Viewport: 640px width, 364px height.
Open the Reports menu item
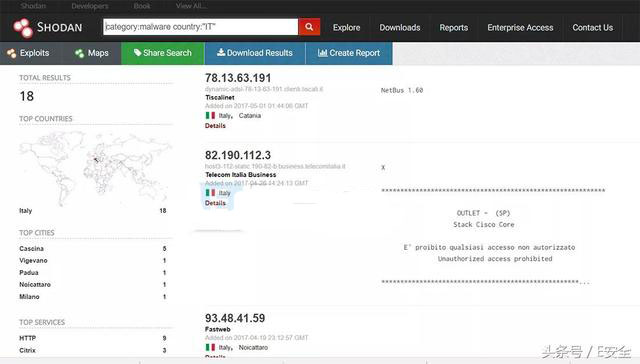[x=453, y=28]
